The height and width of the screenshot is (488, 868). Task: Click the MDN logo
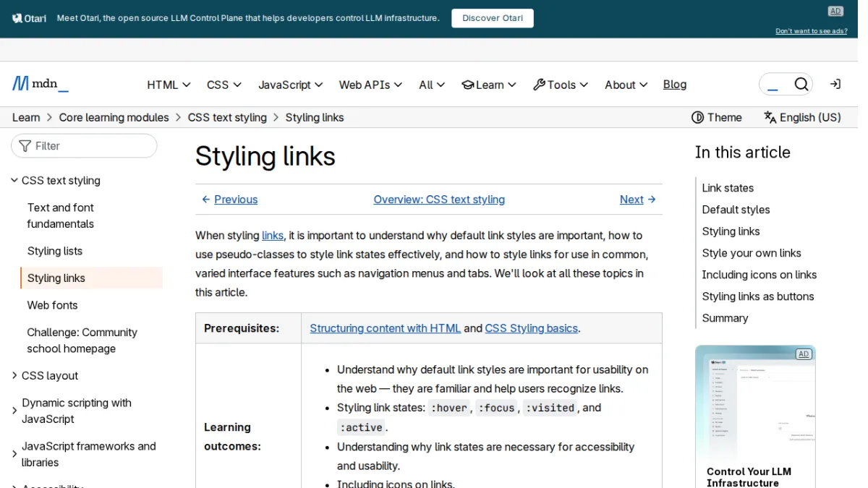click(41, 84)
